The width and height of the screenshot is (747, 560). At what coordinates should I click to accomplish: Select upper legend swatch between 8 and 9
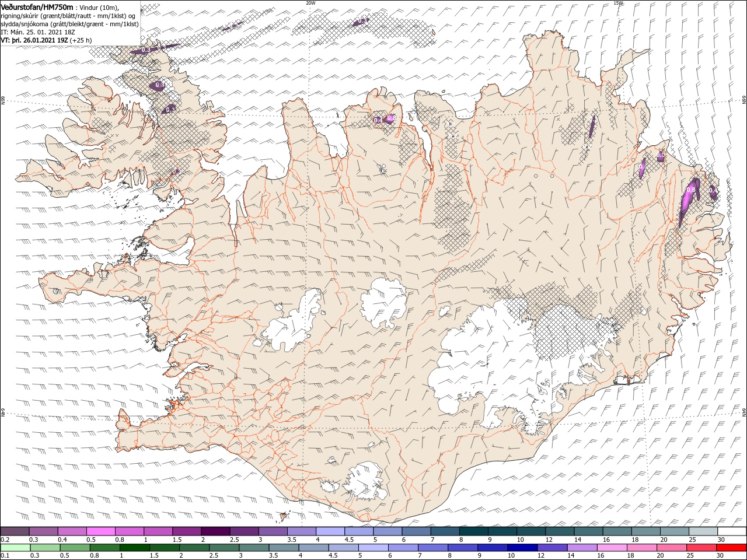coord(473,531)
